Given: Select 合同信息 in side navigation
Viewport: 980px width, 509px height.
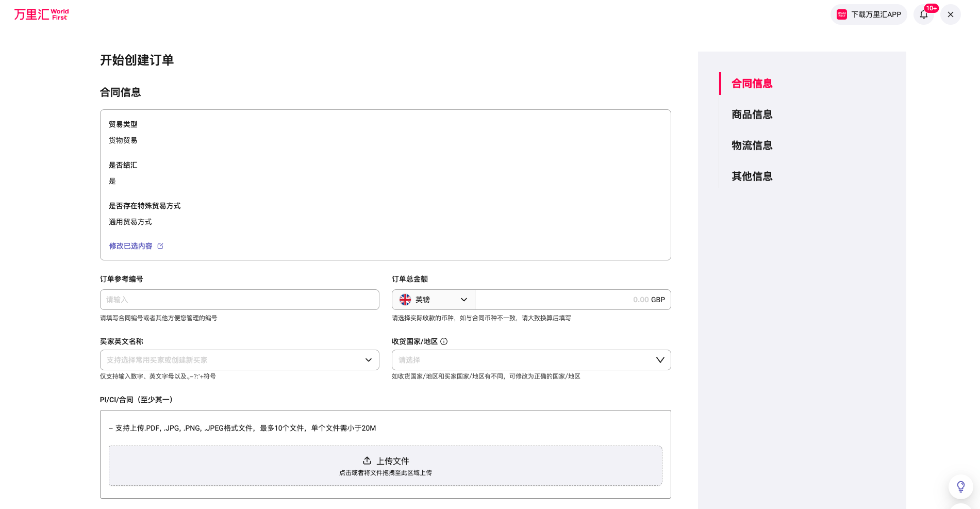Looking at the screenshot, I should pyautogui.click(x=752, y=84).
